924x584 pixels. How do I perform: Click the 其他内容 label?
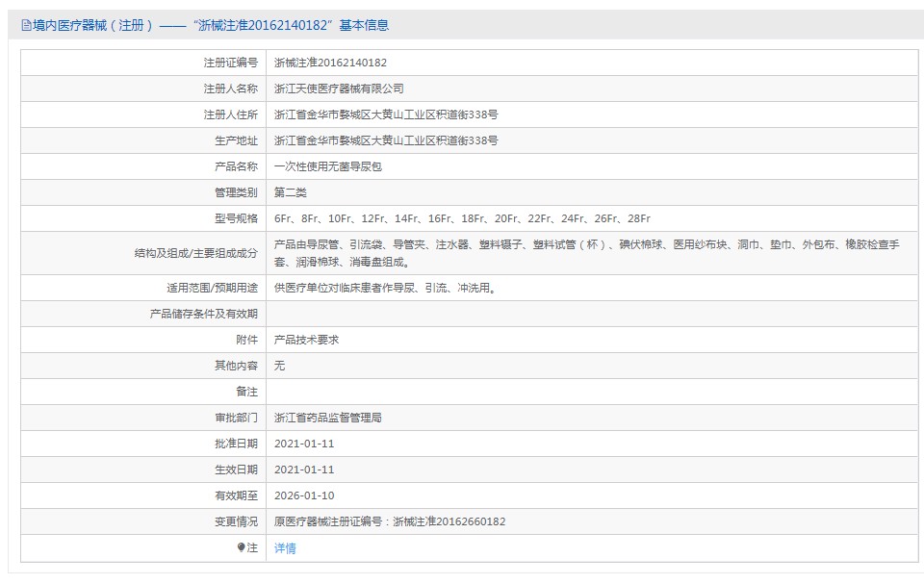[237, 366]
